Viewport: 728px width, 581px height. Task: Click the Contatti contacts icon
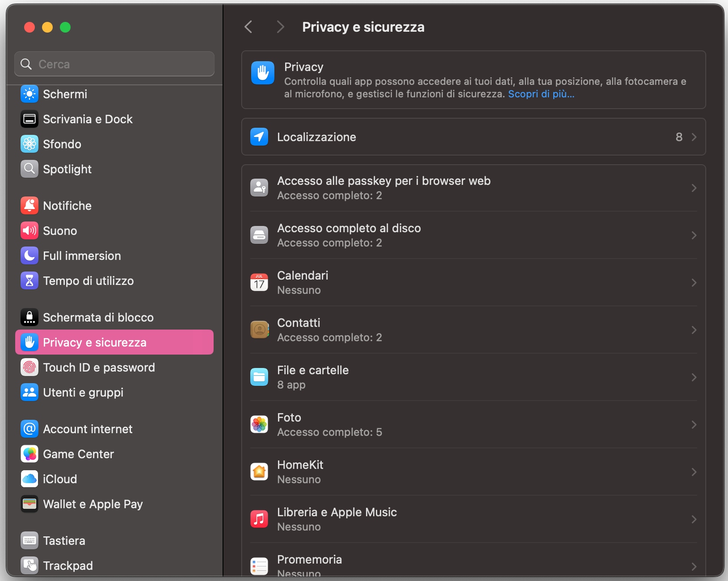pyautogui.click(x=259, y=330)
